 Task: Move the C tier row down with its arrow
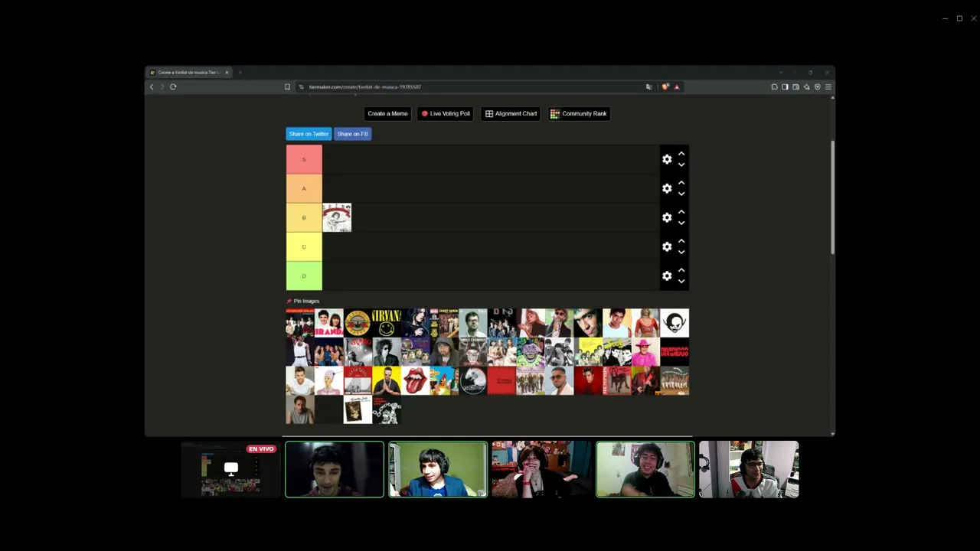coord(681,252)
